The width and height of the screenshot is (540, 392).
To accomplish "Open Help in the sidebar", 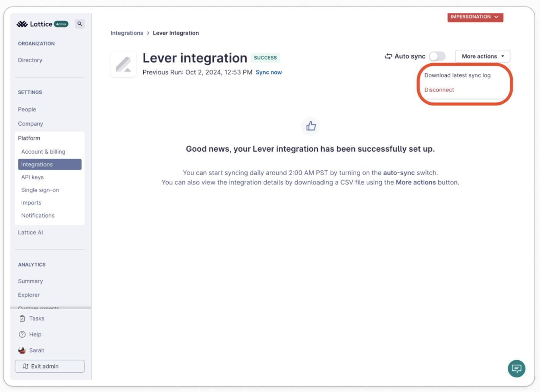I will tap(35, 334).
